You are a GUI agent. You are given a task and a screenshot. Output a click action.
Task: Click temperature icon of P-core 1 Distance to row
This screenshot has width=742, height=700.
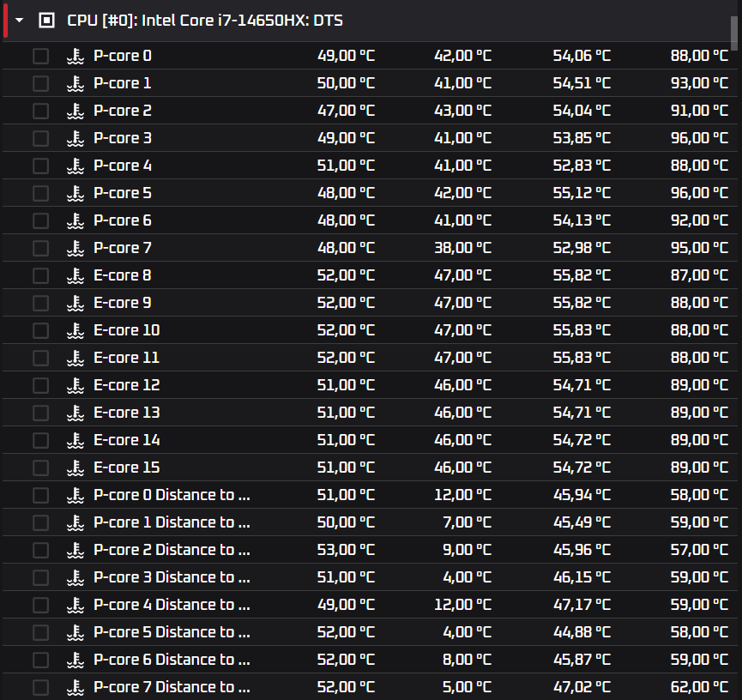pyautogui.click(x=75, y=522)
